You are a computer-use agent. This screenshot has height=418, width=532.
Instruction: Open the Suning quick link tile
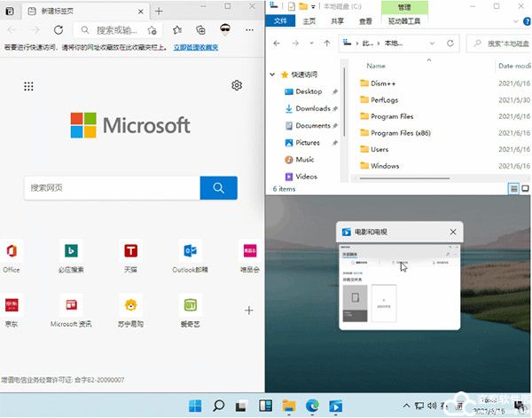click(x=130, y=311)
